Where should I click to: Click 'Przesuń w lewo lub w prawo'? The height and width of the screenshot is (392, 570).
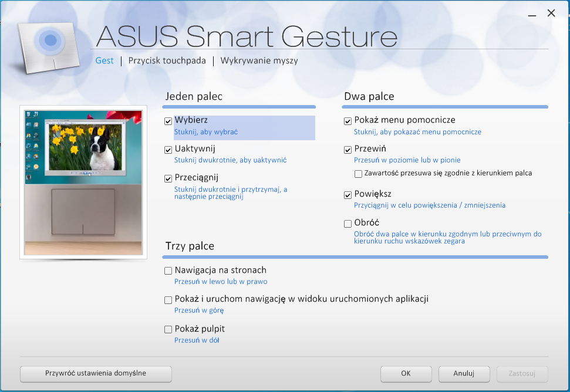221,282
